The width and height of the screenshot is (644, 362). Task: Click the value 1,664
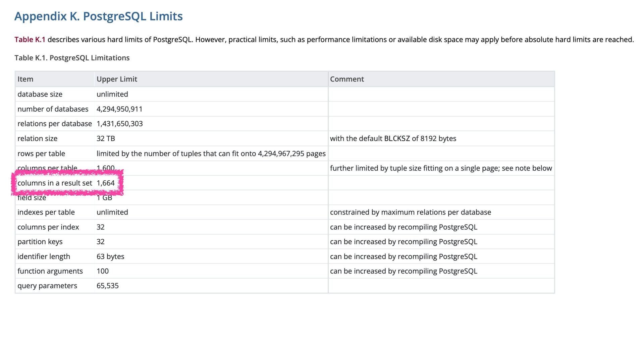point(106,183)
